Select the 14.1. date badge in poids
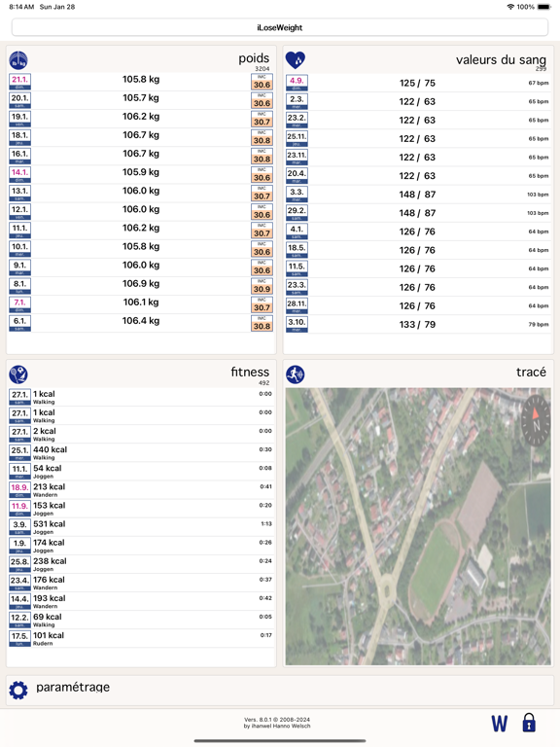Screen dimensions: 560x747 [x=20, y=174]
